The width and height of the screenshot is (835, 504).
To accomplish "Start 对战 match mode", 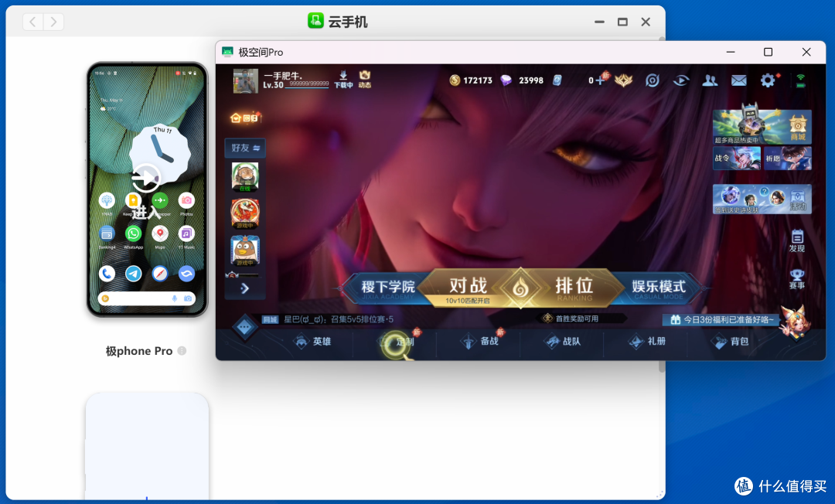I will tap(468, 288).
